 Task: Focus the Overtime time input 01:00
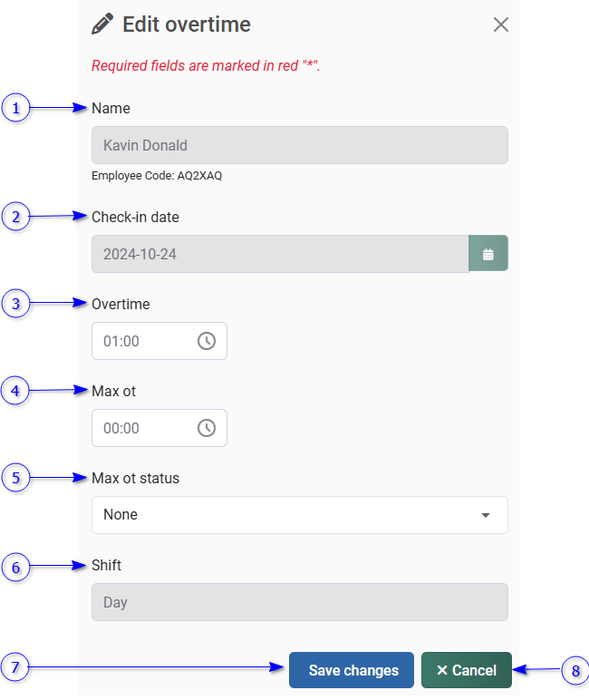[x=140, y=341]
